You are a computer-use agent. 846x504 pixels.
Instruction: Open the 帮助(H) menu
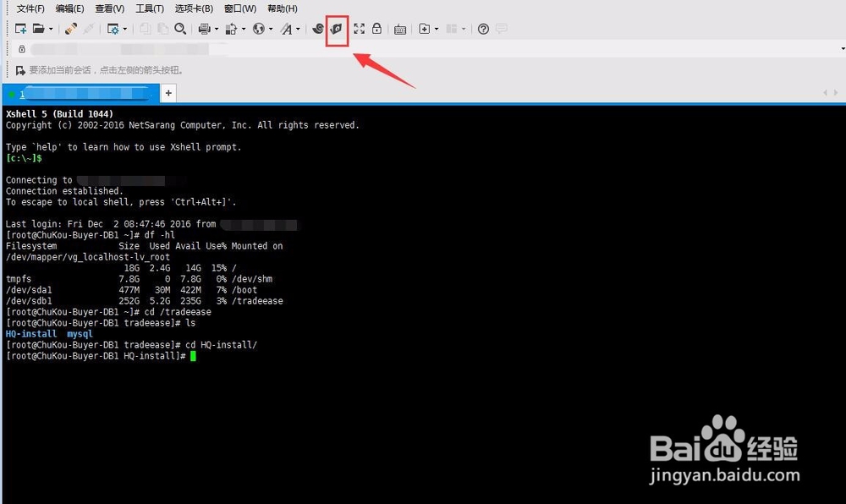(x=283, y=8)
